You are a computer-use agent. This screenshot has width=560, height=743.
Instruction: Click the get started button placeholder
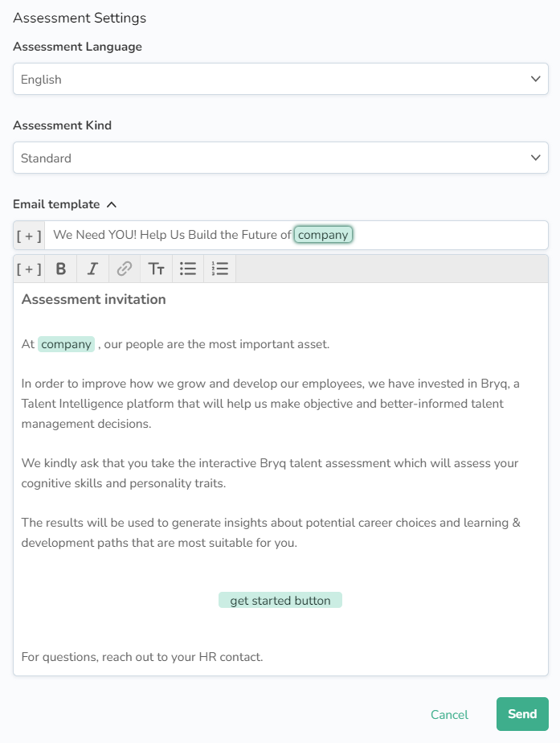point(280,601)
